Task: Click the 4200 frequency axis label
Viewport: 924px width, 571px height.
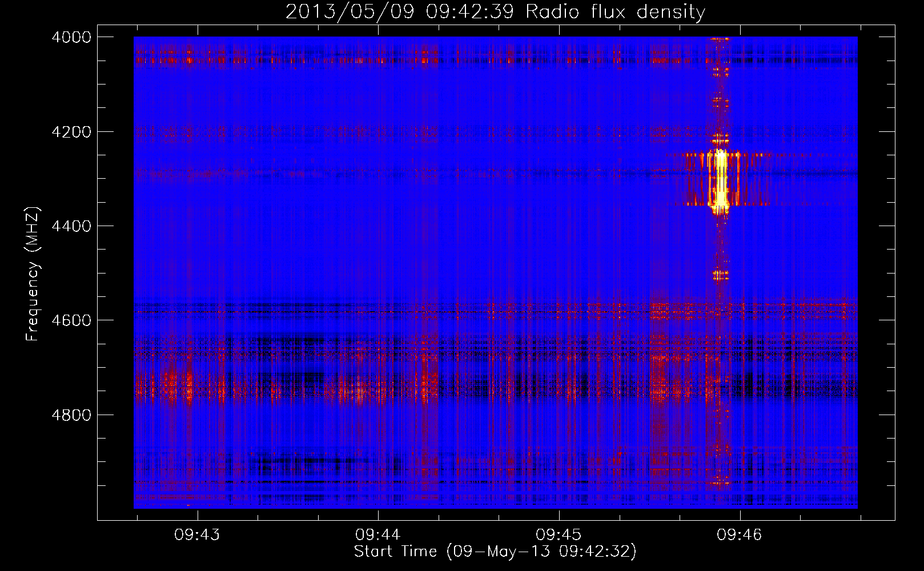Action: click(71, 132)
